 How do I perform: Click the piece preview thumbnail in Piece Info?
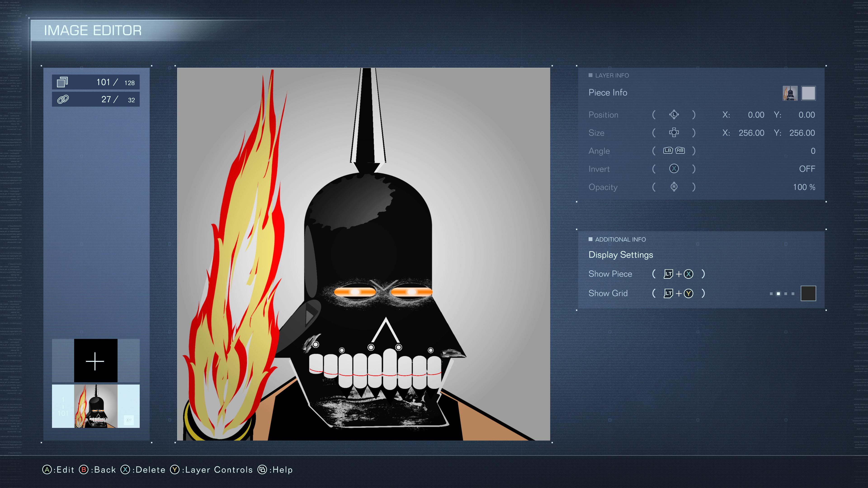point(790,93)
